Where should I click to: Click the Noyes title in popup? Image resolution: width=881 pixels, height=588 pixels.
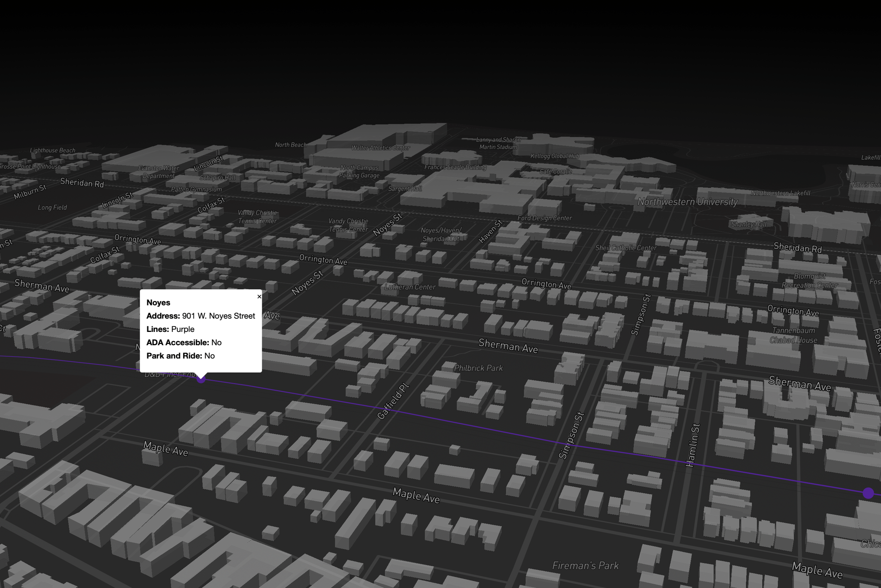pos(158,303)
